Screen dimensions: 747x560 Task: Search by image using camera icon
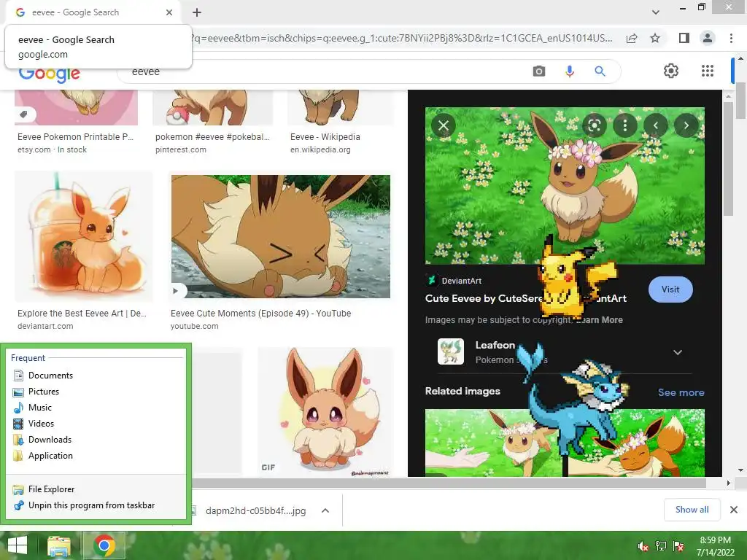click(539, 71)
